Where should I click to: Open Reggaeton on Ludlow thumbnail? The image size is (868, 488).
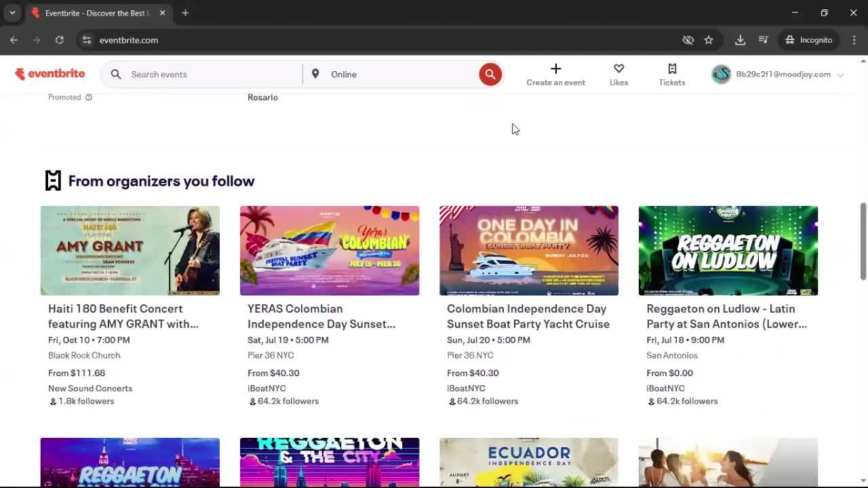point(728,251)
